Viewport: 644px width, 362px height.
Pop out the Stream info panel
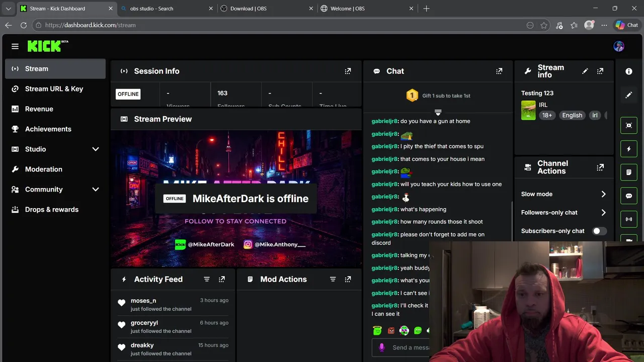pos(600,71)
